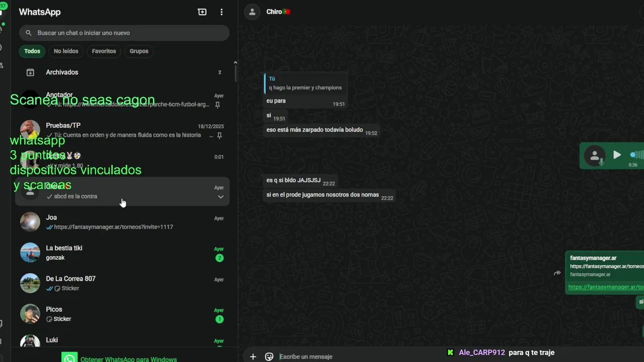Click De La Correa 807 profile picture
Screen dimensions: 644x362
click(30, 283)
